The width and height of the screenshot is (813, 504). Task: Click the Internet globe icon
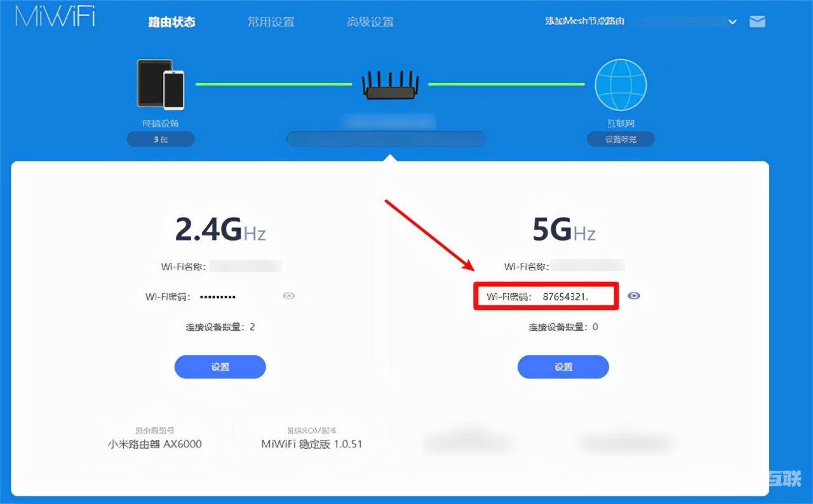point(621,85)
